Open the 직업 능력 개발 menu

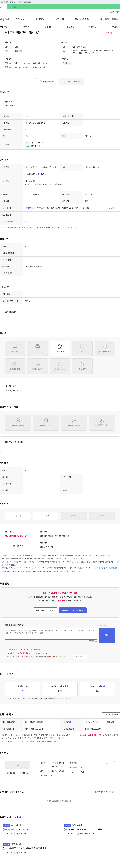(82, 19)
